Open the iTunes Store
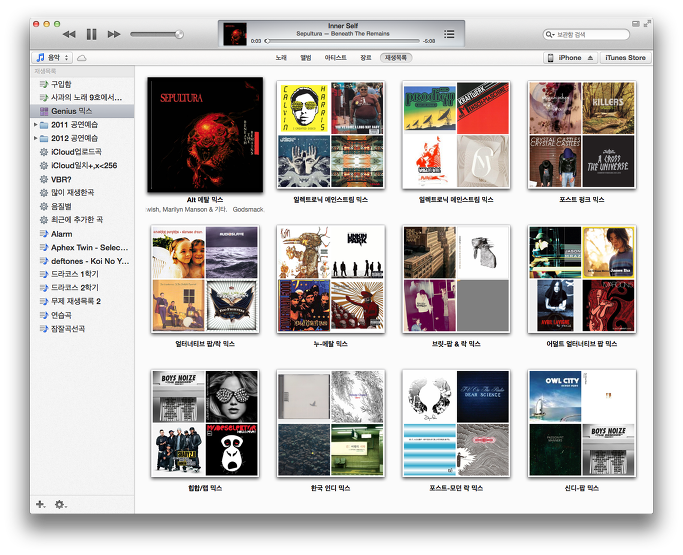Screen dimensions: 683x555 625,58
